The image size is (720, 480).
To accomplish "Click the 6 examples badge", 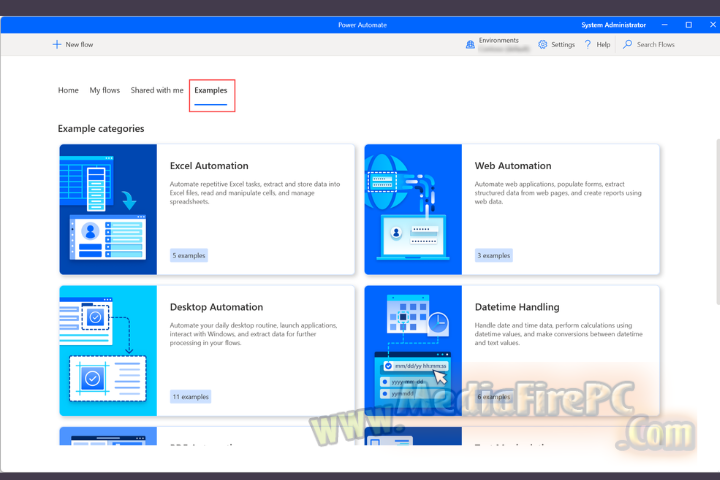I will (x=494, y=397).
